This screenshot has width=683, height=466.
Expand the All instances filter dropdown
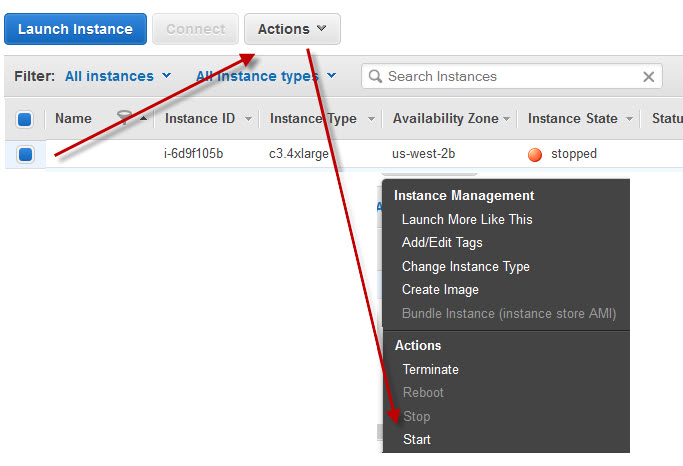(x=118, y=76)
